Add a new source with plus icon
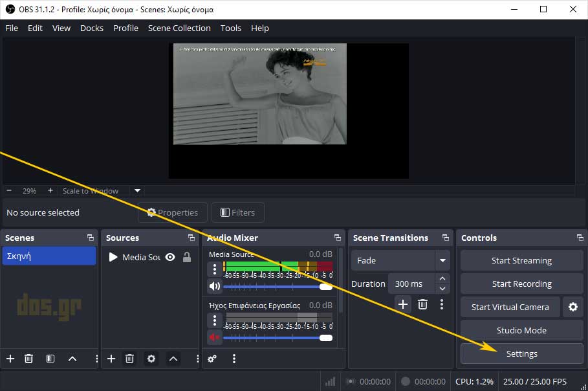Screen dimensions: 588x391 [x=111, y=359]
